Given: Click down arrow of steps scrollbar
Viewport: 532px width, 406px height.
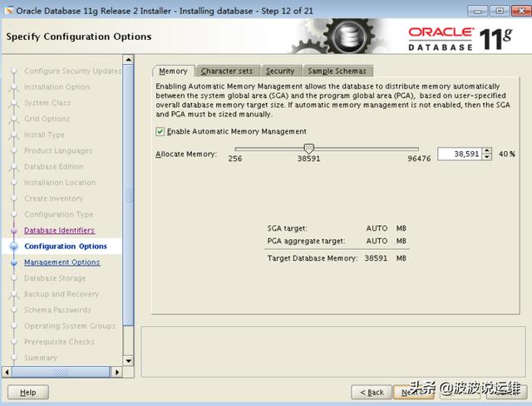Looking at the screenshot, I should pyautogui.click(x=128, y=361).
